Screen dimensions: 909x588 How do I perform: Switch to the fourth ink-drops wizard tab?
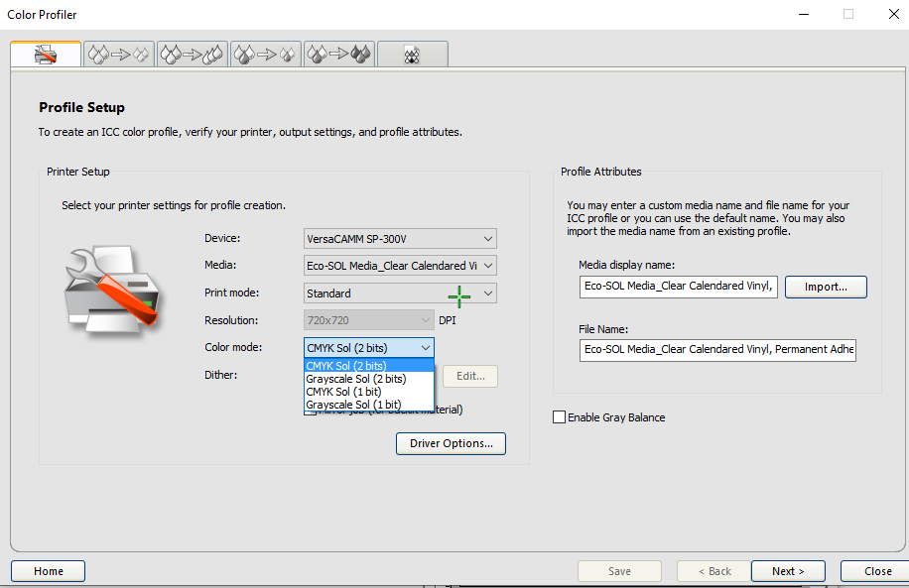pos(266,55)
